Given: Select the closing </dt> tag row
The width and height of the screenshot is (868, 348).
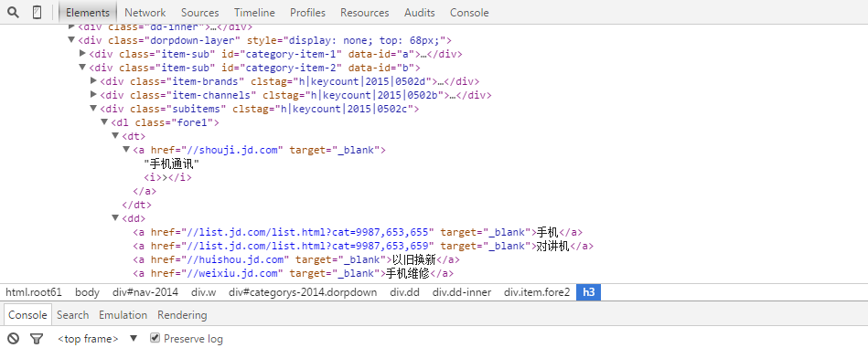Looking at the screenshot, I should pos(136,205).
